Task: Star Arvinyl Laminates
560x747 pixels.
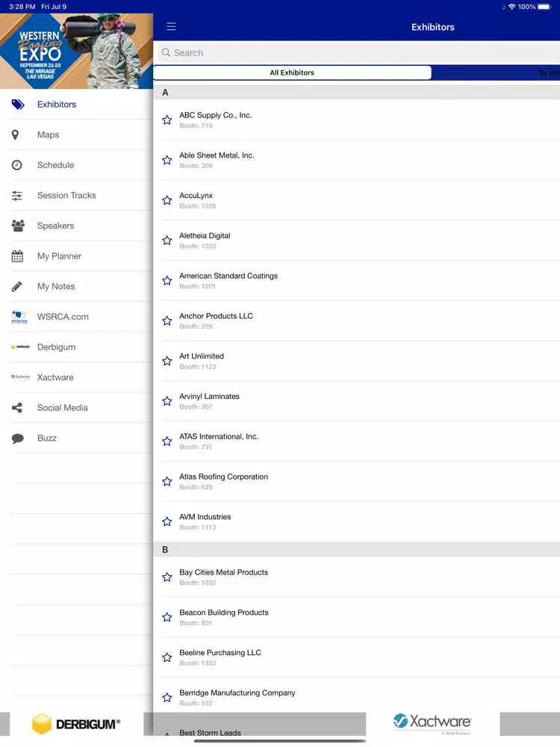Action: (167, 401)
